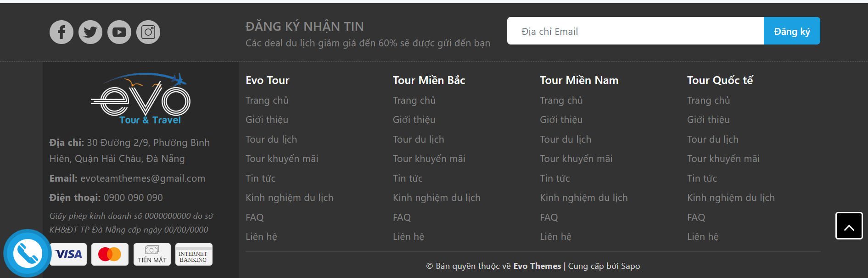Click the back-to-top arrow button
This screenshot has width=868, height=278.
849,226
